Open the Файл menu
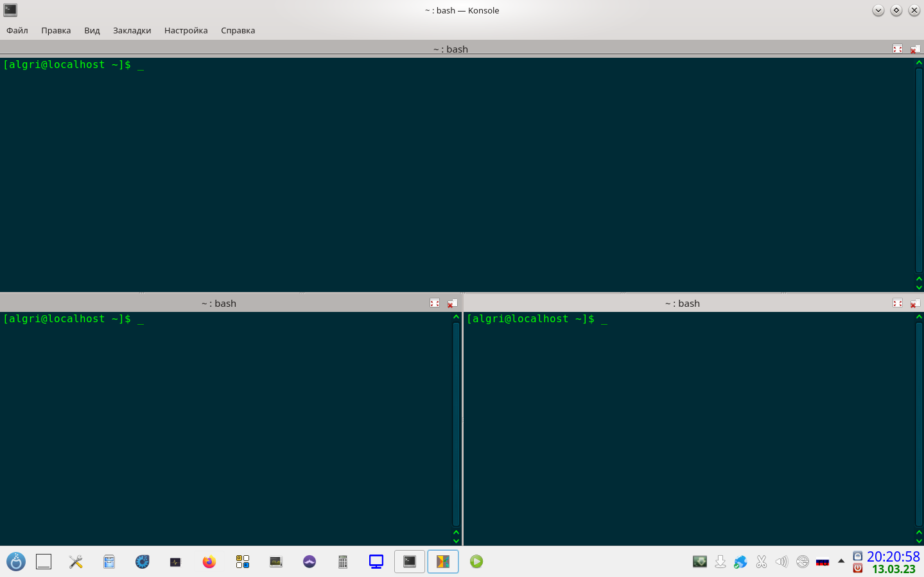Image resolution: width=924 pixels, height=577 pixels. [17, 30]
